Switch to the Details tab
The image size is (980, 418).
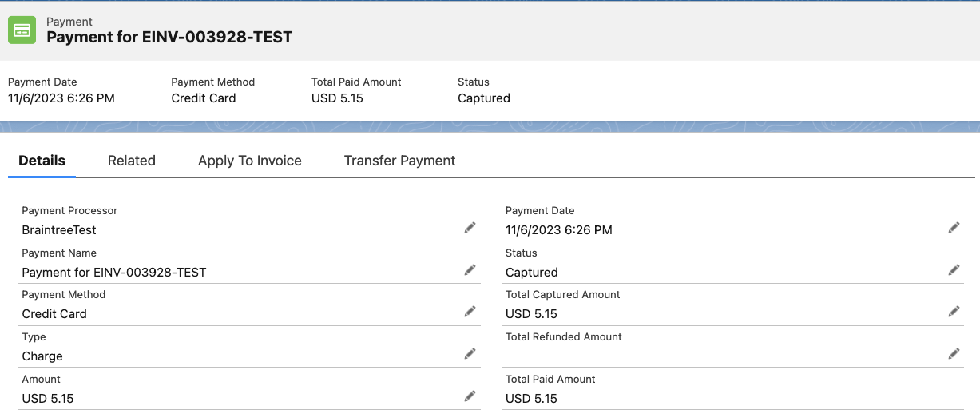[42, 161]
